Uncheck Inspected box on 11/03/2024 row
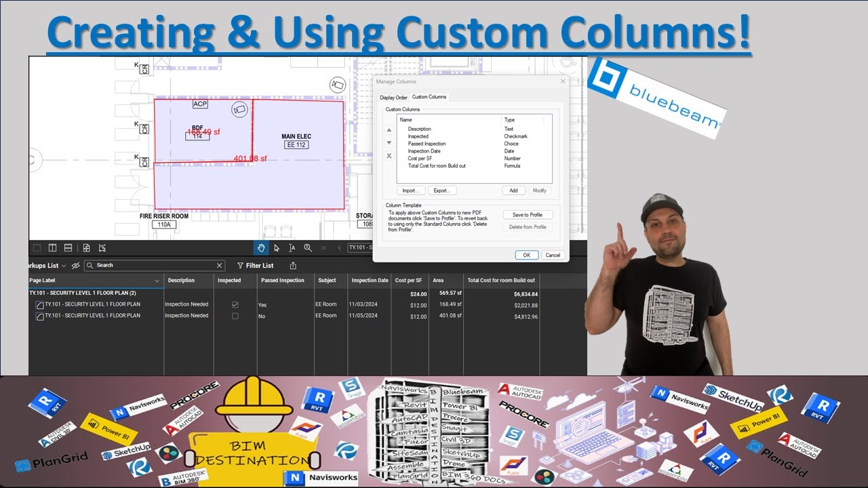 [235, 305]
